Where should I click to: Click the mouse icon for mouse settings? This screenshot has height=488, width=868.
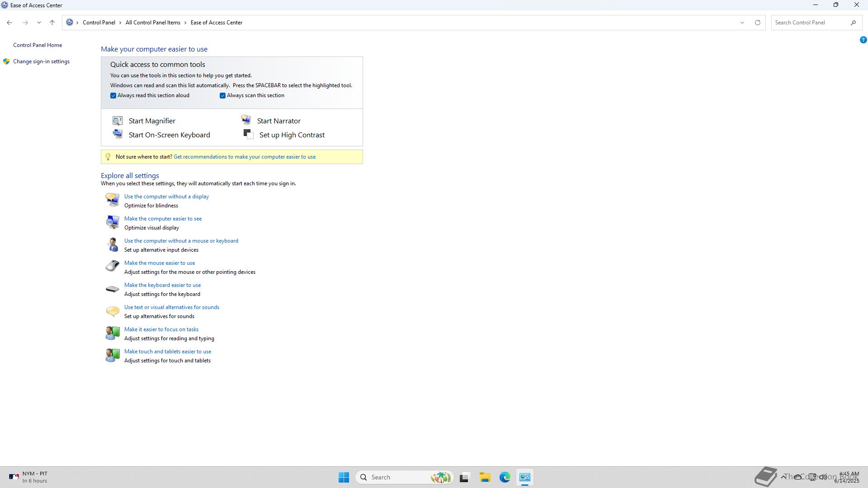112,266
